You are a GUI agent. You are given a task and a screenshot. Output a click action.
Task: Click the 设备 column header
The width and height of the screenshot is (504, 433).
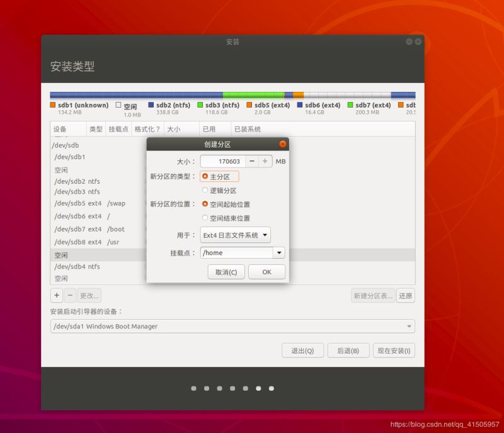point(60,129)
